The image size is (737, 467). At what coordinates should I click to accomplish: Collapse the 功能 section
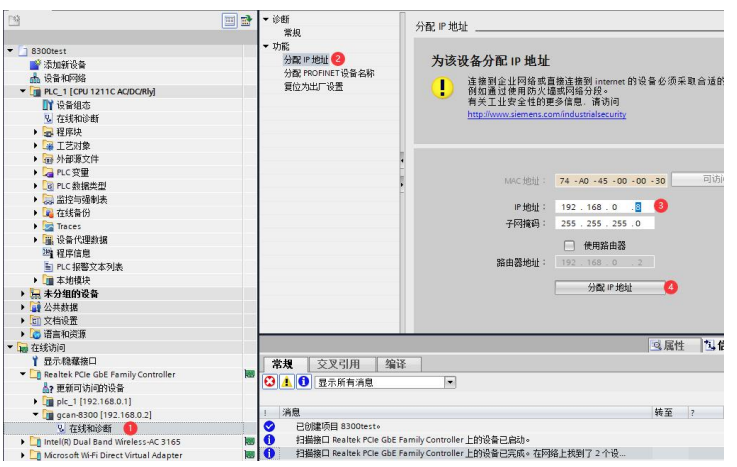(266, 47)
